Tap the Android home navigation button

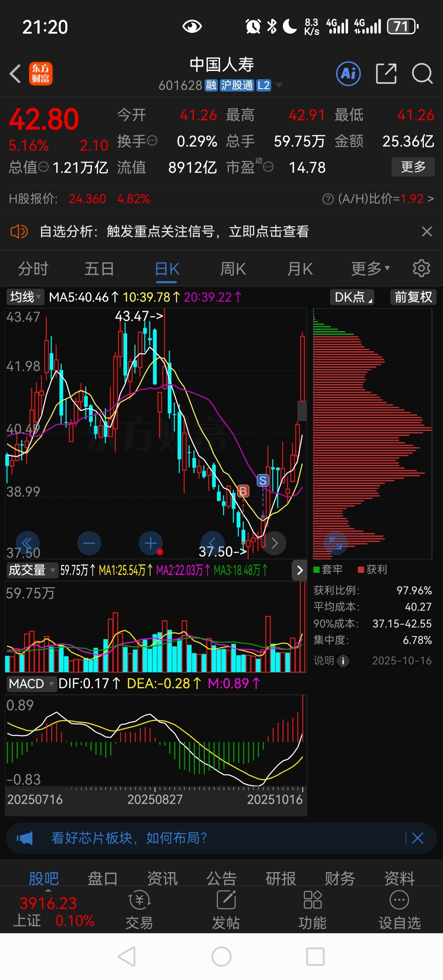(x=221, y=957)
